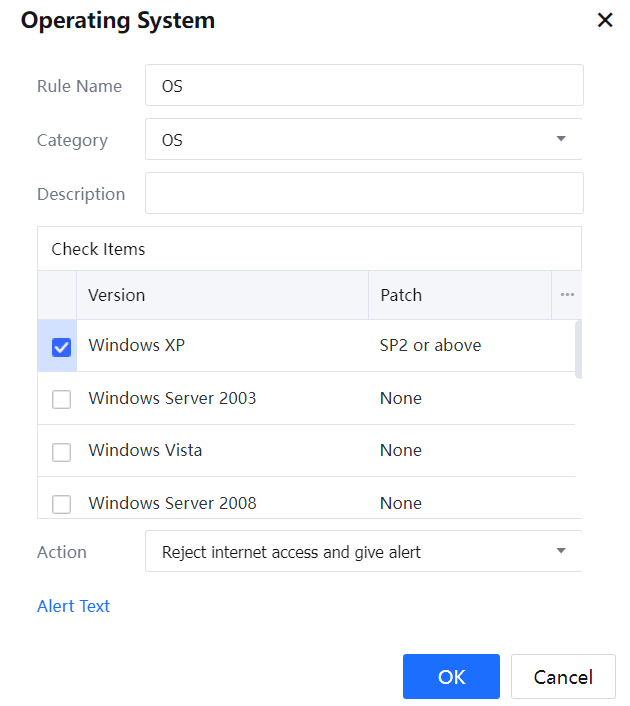
Task: Focus the Rule Name input field
Action: point(364,86)
